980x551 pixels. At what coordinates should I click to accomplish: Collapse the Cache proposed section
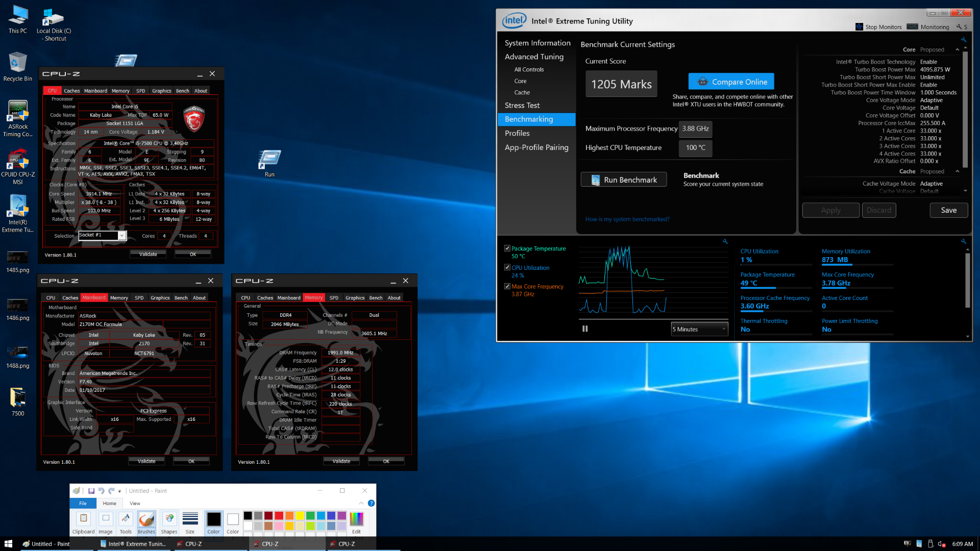[958, 171]
